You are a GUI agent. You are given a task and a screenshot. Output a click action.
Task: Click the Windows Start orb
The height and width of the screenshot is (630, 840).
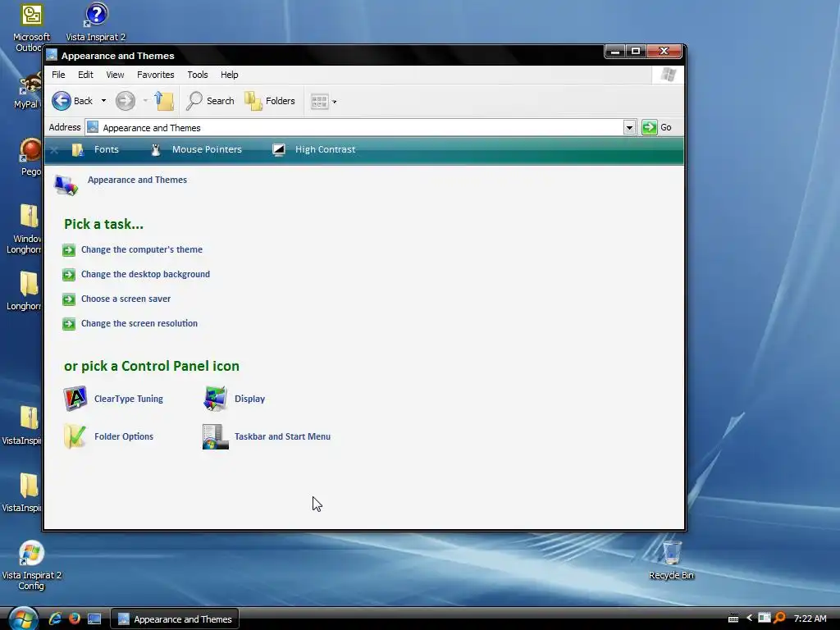pos(23,619)
